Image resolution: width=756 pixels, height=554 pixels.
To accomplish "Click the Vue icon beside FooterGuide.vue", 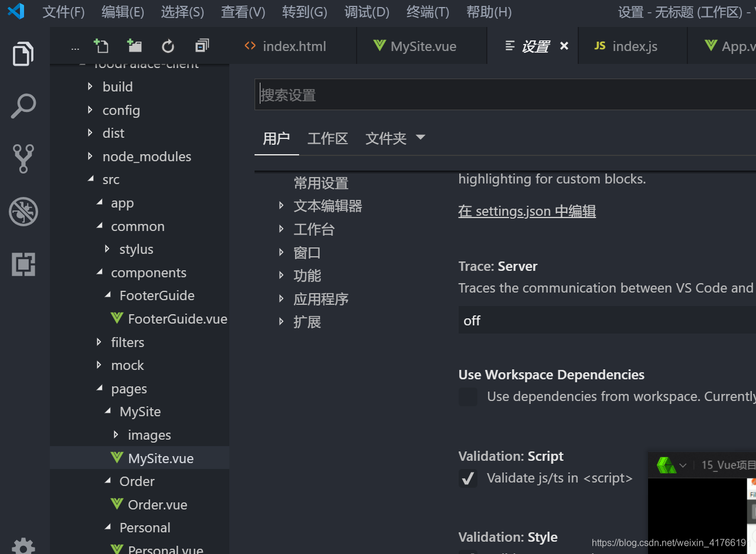I will pyautogui.click(x=117, y=318).
